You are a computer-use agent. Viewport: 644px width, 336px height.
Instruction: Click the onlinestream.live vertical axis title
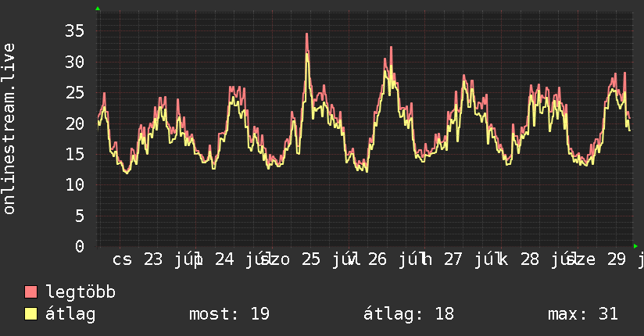tap(9, 129)
